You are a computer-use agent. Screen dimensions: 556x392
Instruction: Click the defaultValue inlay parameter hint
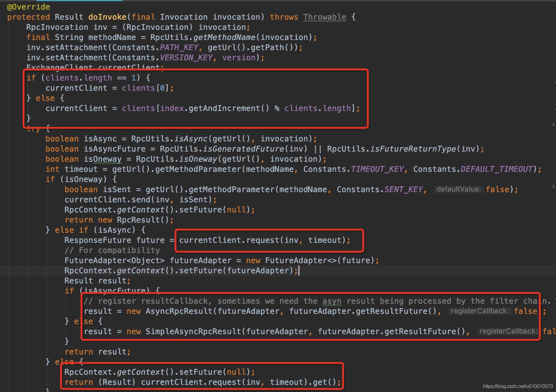458,189
